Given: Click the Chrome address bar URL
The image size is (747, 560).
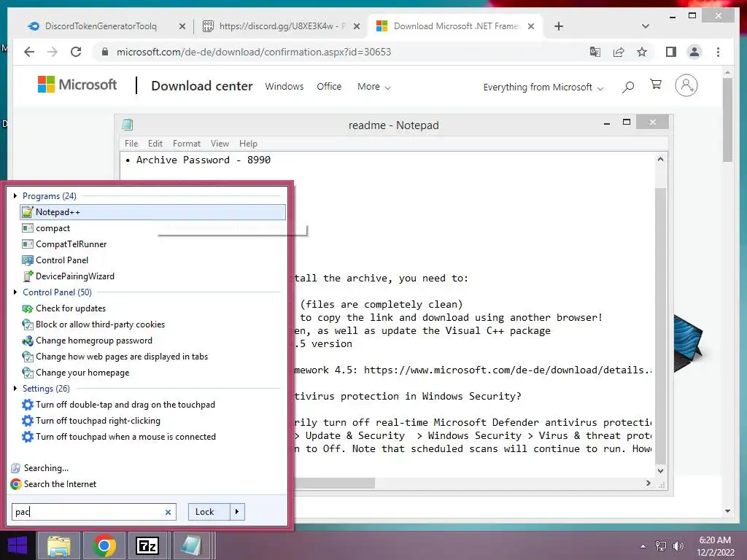Looking at the screenshot, I should 254,52.
